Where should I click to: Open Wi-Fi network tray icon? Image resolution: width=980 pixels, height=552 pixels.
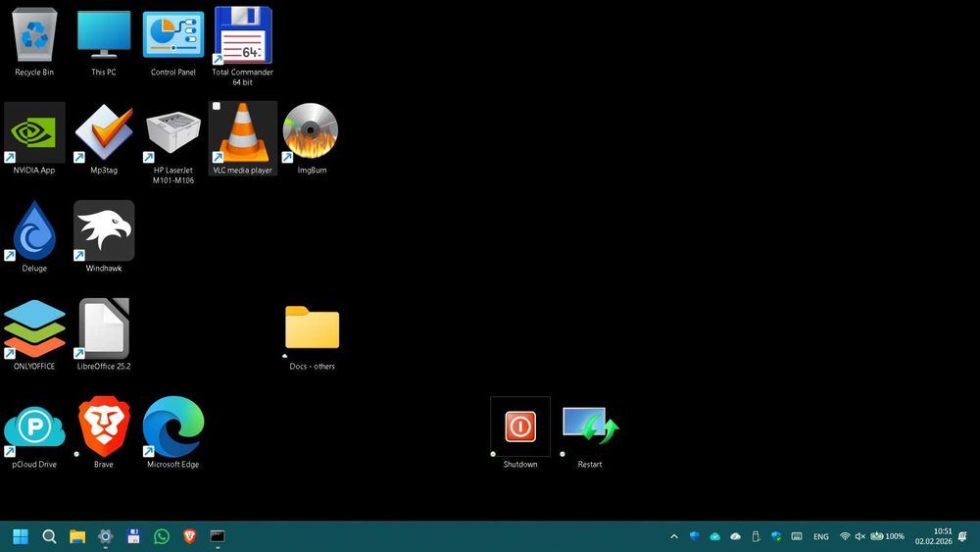[845, 536]
